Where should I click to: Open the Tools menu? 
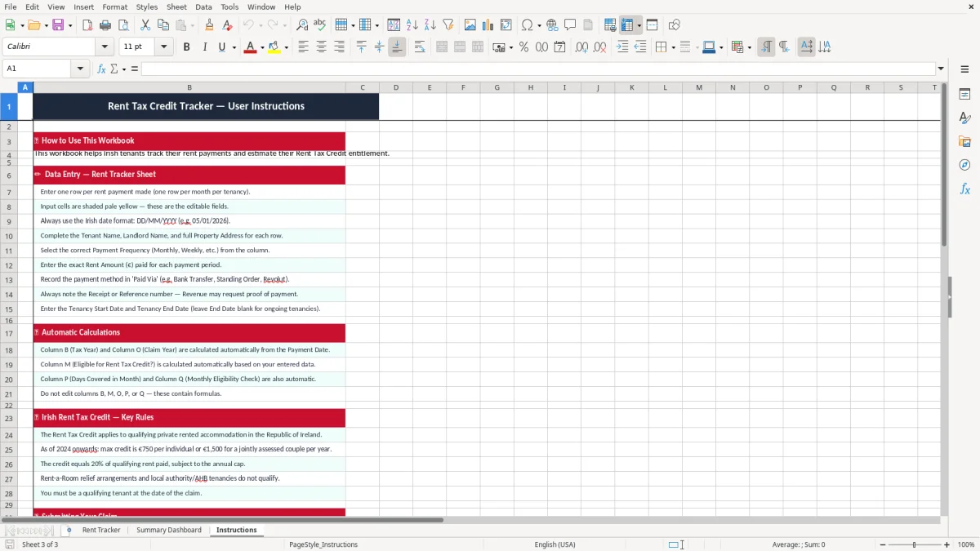[x=229, y=7]
